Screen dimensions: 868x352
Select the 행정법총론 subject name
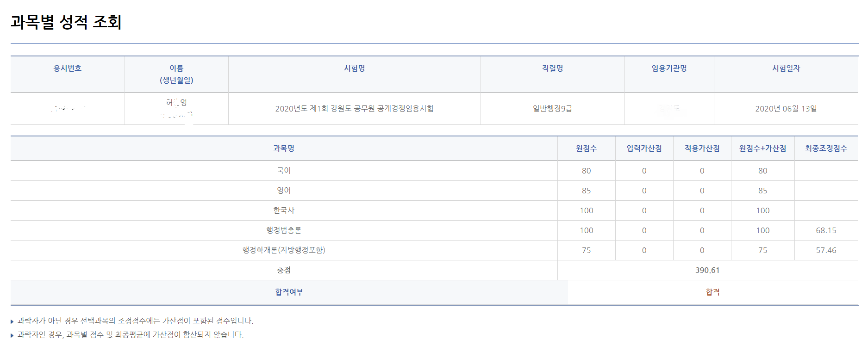click(284, 230)
